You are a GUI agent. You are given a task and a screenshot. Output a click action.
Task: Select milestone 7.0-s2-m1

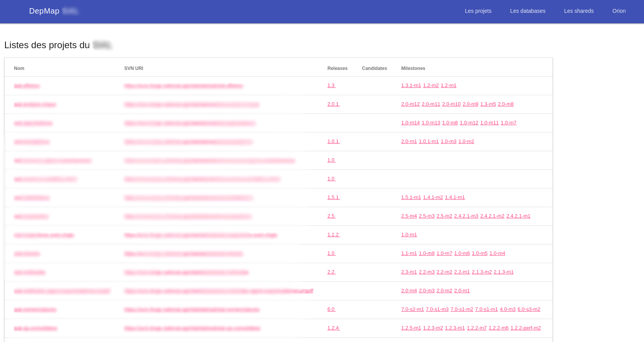point(412,309)
